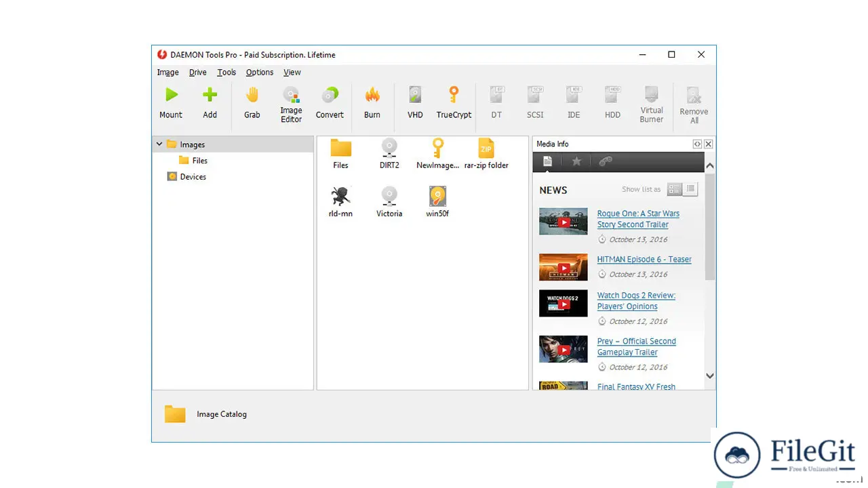The image size is (868, 488).
Task: Click the Media Info scroll-up arrow
Action: click(710, 165)
